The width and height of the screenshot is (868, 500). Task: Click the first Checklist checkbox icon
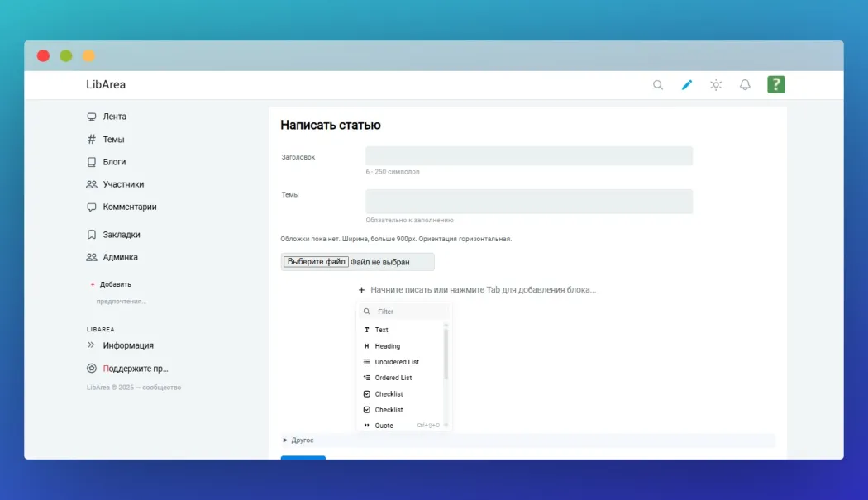pyautogui.click(x=366, y=393)
